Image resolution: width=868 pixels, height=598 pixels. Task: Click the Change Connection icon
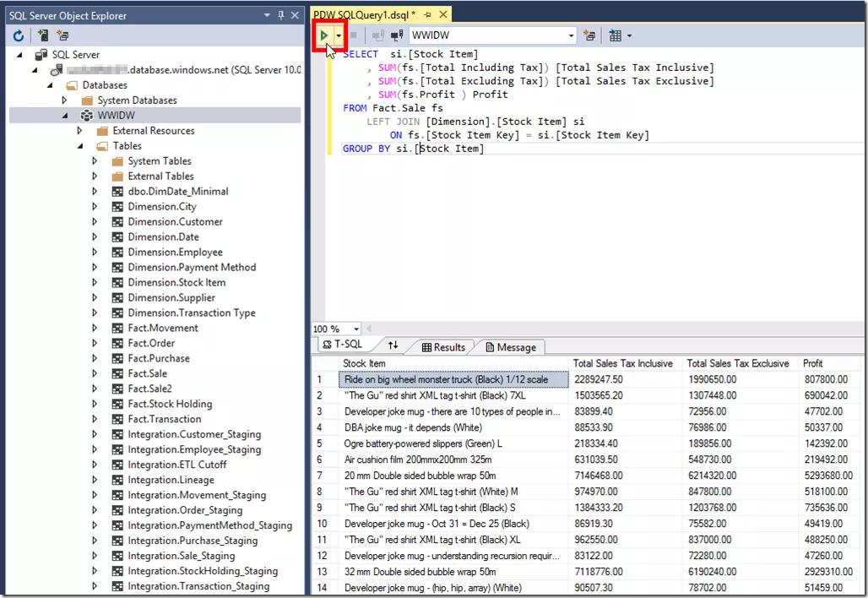(x=397, y=35)
